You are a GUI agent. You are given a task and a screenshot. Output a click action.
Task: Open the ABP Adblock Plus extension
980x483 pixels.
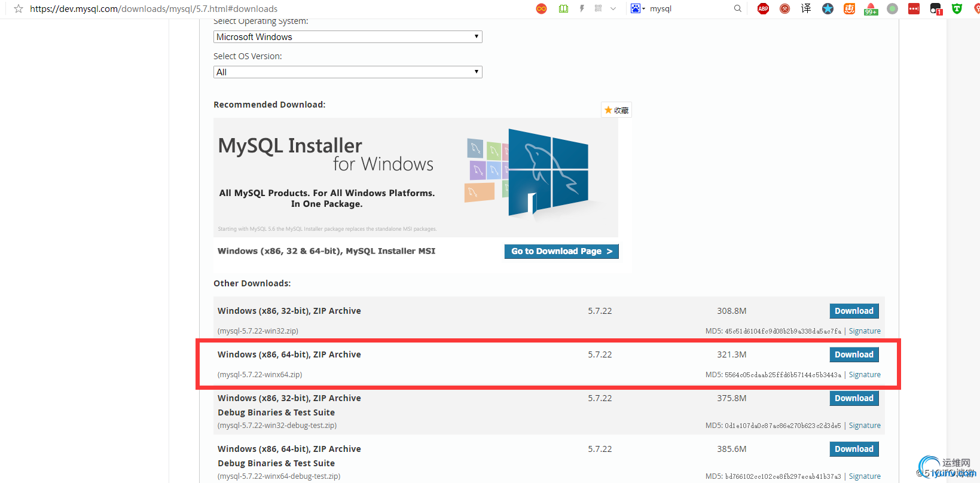click(763, 8)
